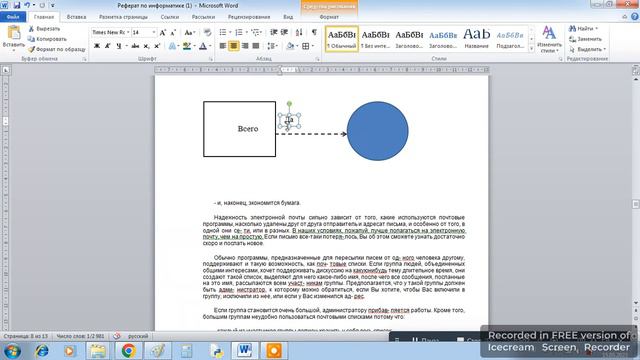Align text right
640x360 pixels.
(244, 46)
